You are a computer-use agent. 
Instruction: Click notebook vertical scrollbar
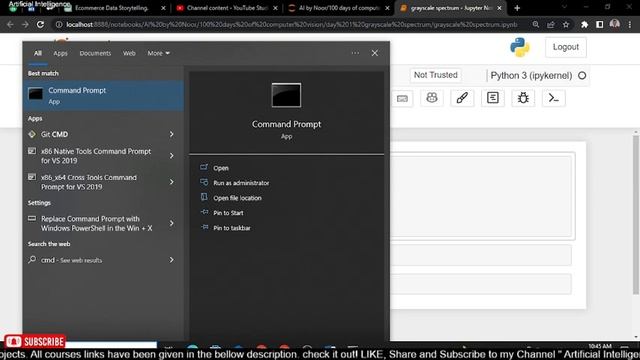pyautogui.click(x=636, y=214)
